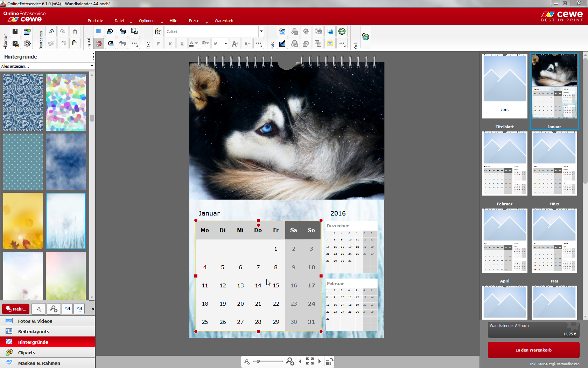The height and width of the screenshot is (368, 588).
Task: Open the 'Alles anzeigen...' filter dropdown
Action: point(92,66)
